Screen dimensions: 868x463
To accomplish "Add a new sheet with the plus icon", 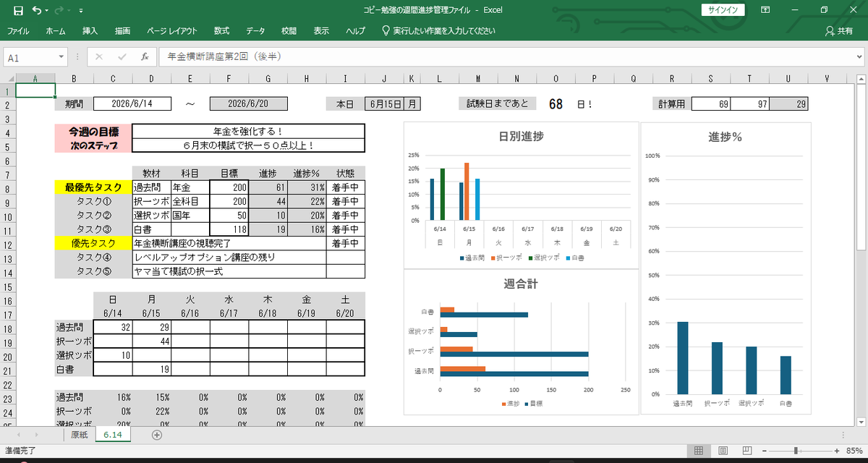I will (x=157, y=435).
